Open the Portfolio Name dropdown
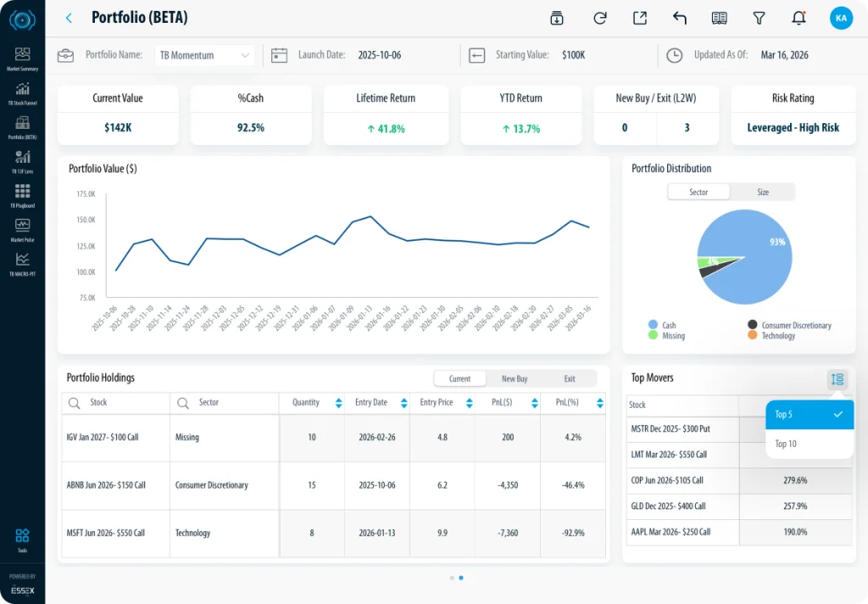 [204, 55]
